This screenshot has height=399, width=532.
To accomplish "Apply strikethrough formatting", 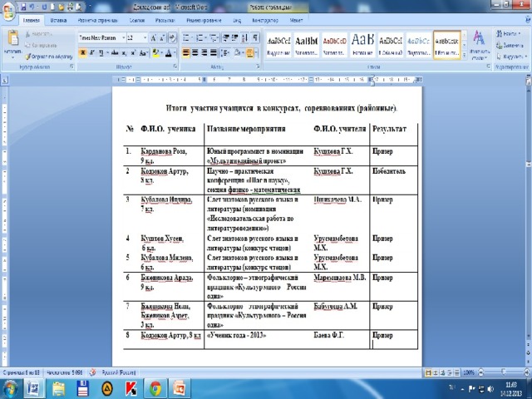I will (115, 52).
